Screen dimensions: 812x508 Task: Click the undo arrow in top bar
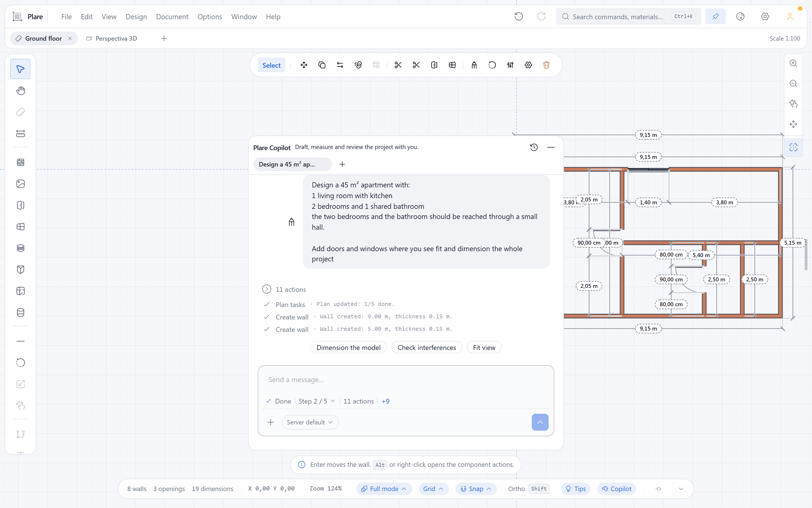click(519, 16)
